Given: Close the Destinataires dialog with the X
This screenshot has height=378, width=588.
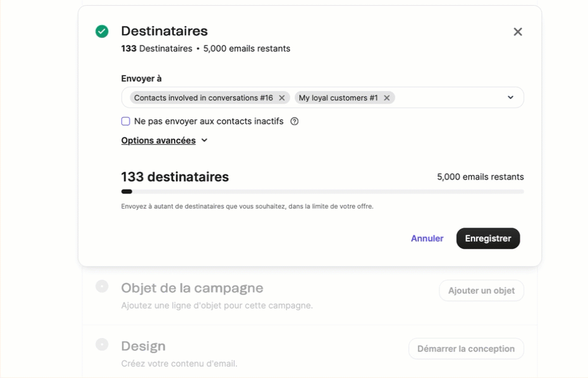Looking at the screenshot, I should (x=518, y=31).
